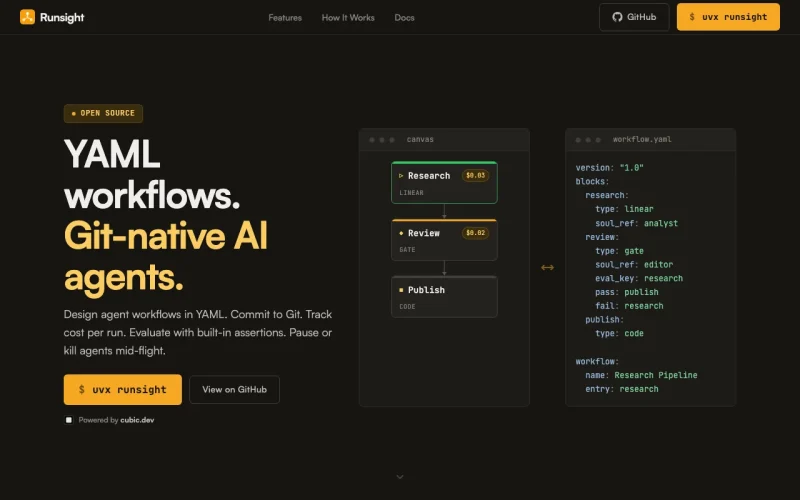Select the Review gate block
The height and width of the screenshot is (500, 800).
click(x=444, y=240)
